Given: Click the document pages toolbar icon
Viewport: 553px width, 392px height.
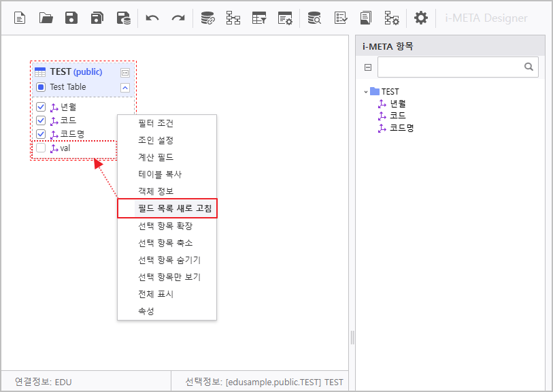Looking at the screenshot, I should (x=366, y=18).
